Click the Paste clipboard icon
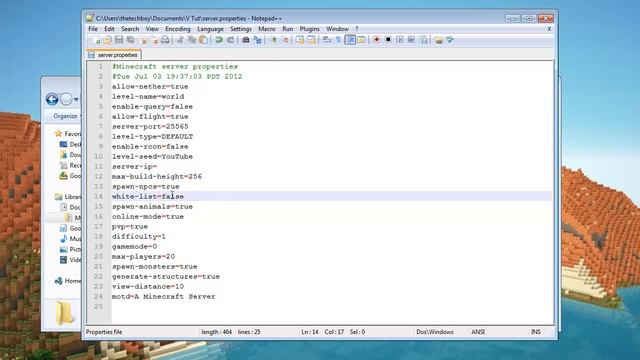The width and height of the screenshot is (640, 360). click(x=203, y=40)
